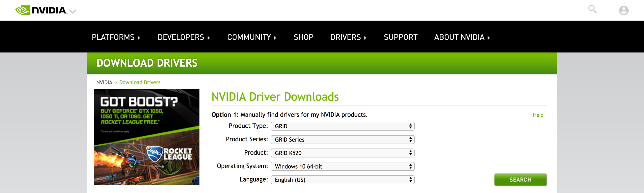Open the About NVIDIA menu

pyautogui.click(x=462, y=37)
